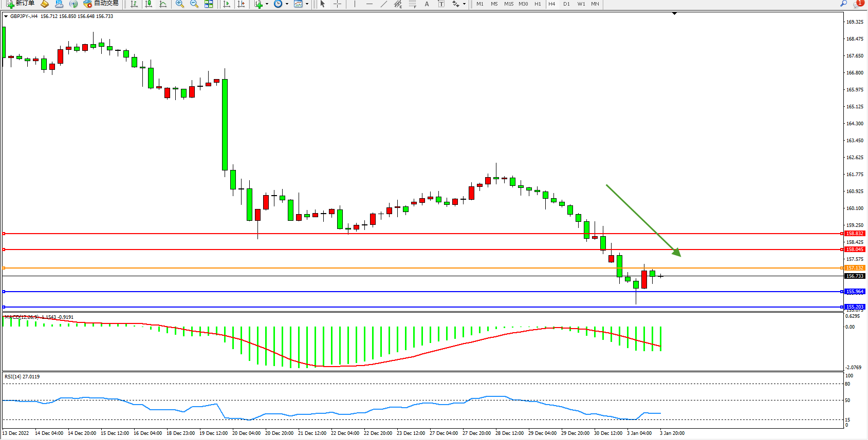This screenshot has width=868, height=440.
Task: Open the Indicators list dropdown arrow
Action: [267, 4]
